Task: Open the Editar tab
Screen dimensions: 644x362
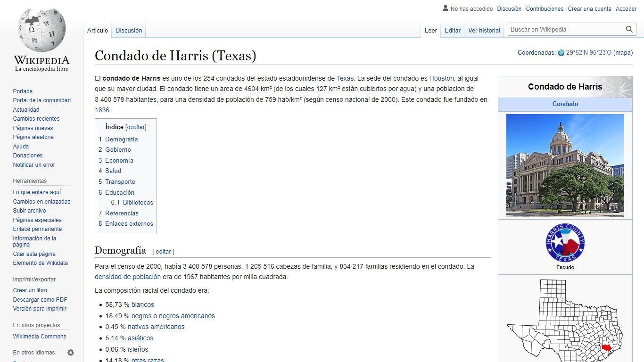Action: 453,30
